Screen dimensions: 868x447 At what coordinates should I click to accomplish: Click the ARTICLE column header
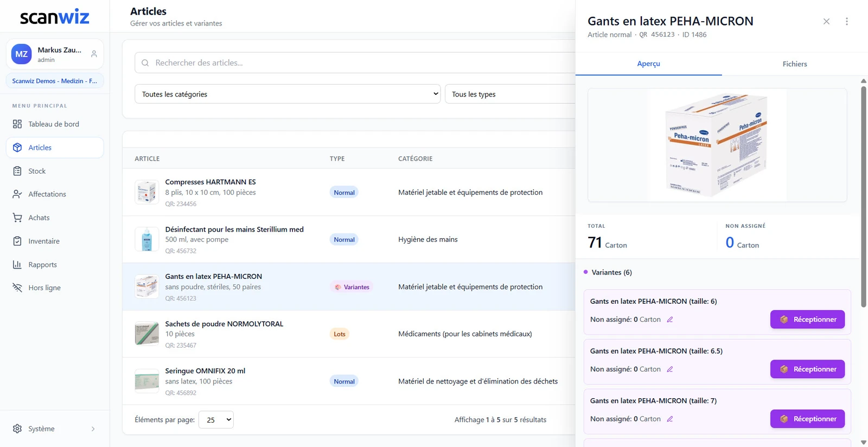(x=147, y=159)
